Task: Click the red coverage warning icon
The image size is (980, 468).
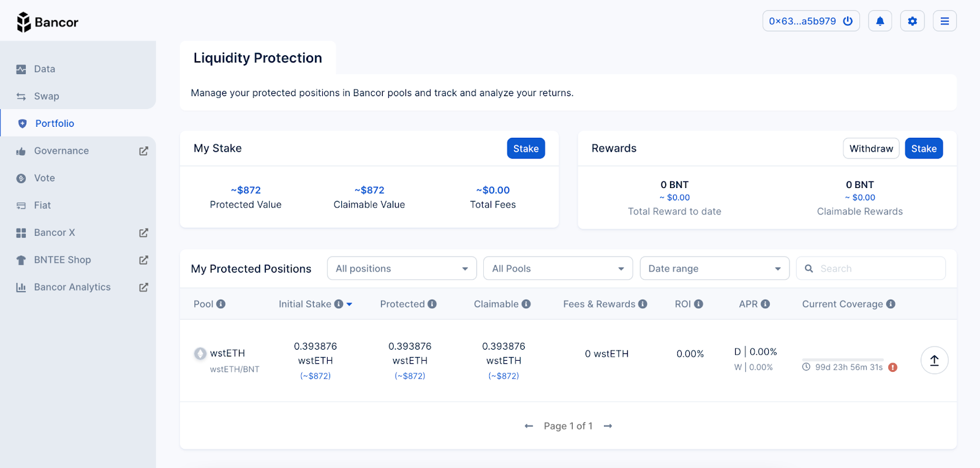Action: (893, 368)
